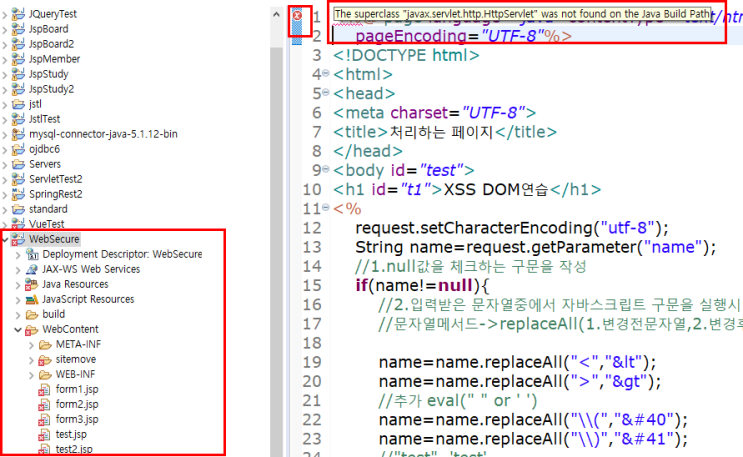Screen dimensions: 743x457
Task: Click the WebSecure project error icon
Action: (18, 239)
